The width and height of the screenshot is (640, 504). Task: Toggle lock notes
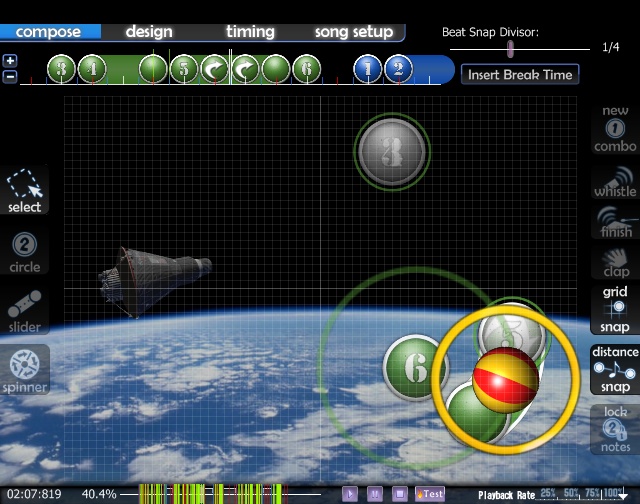pos(615,429)
